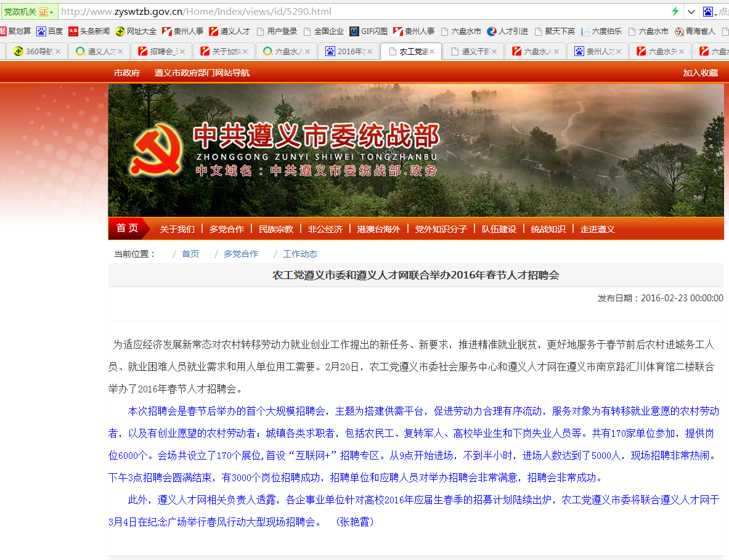729x560 pixels.
Task: Click the 百度 bookmark icon
Action: 41,31
